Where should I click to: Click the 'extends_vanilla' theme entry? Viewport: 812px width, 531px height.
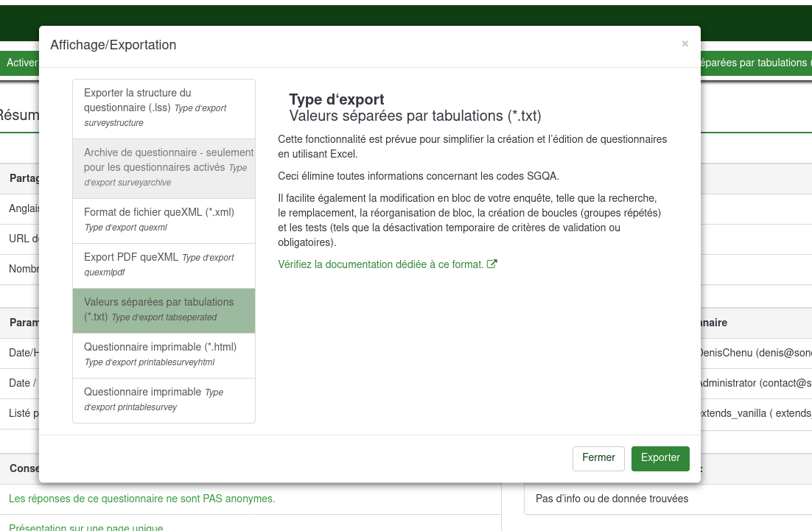[753, 413]
